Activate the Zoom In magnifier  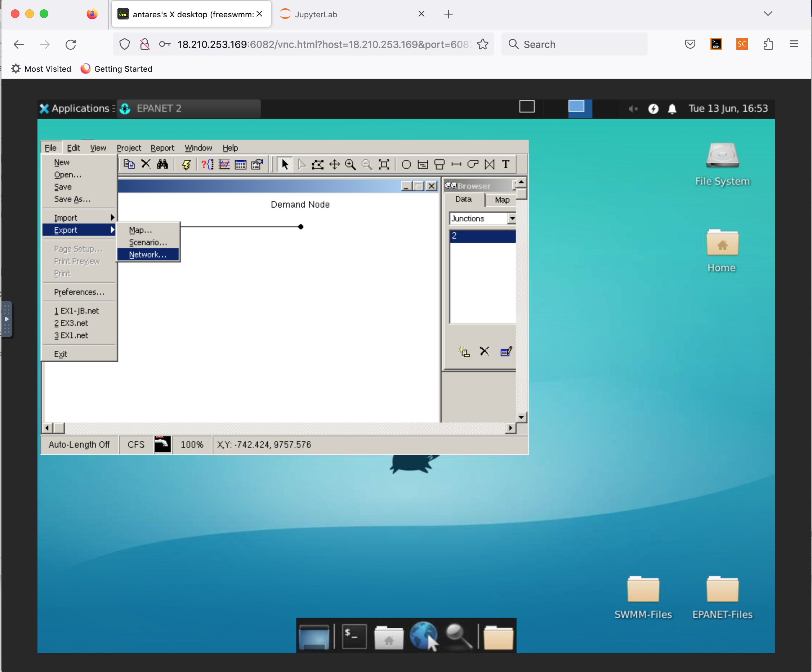351,164
